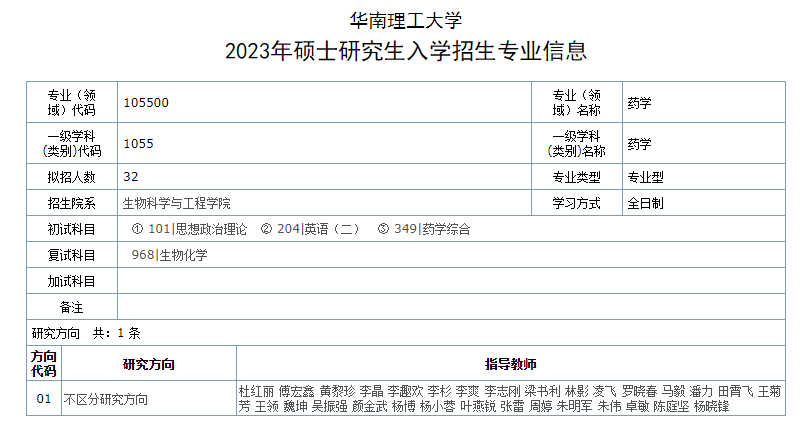This screenshot has height=441, width=809.
Task: Click advisor name 朱明军
Action: 575,406
